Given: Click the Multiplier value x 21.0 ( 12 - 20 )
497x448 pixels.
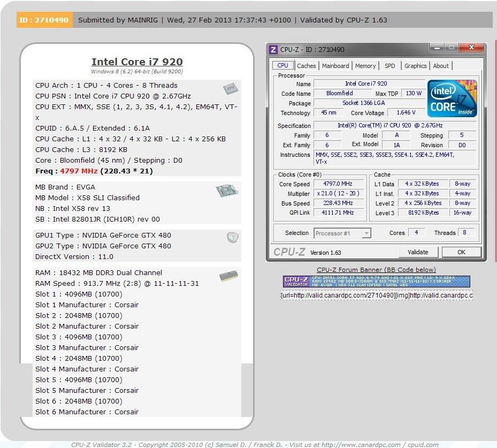Looking at the screenshot, I should click(338, 193).
